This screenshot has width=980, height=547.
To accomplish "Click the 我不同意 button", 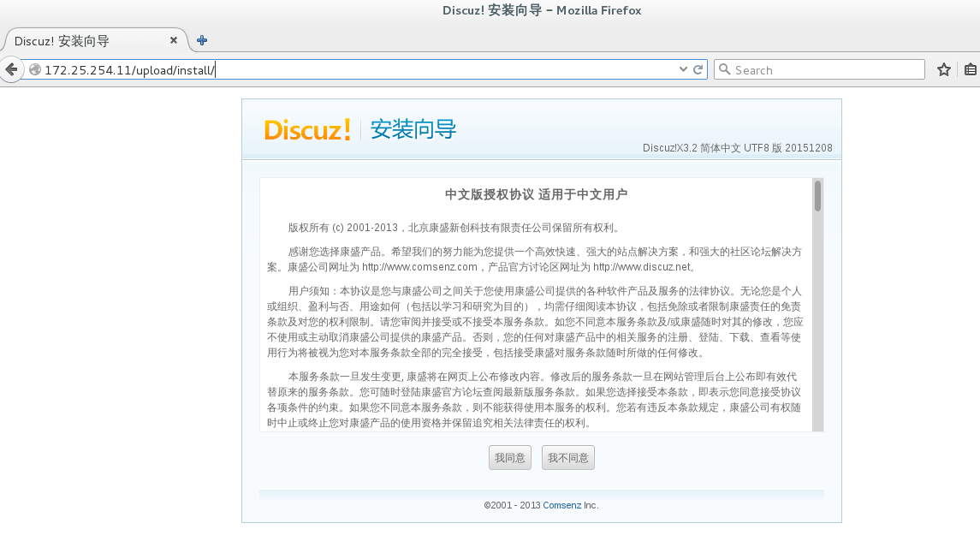I will pos(568,458).
